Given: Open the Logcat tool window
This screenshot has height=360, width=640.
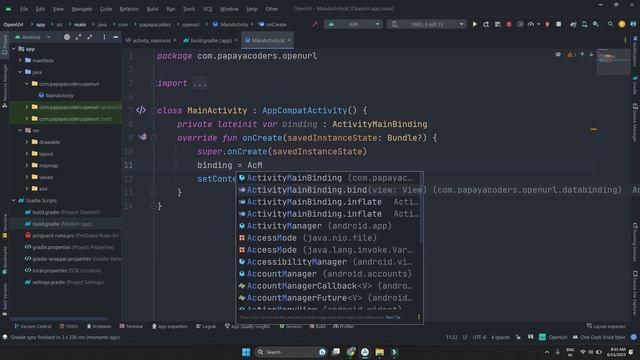Looking at the screenshot, I should (x=206, y=327).
